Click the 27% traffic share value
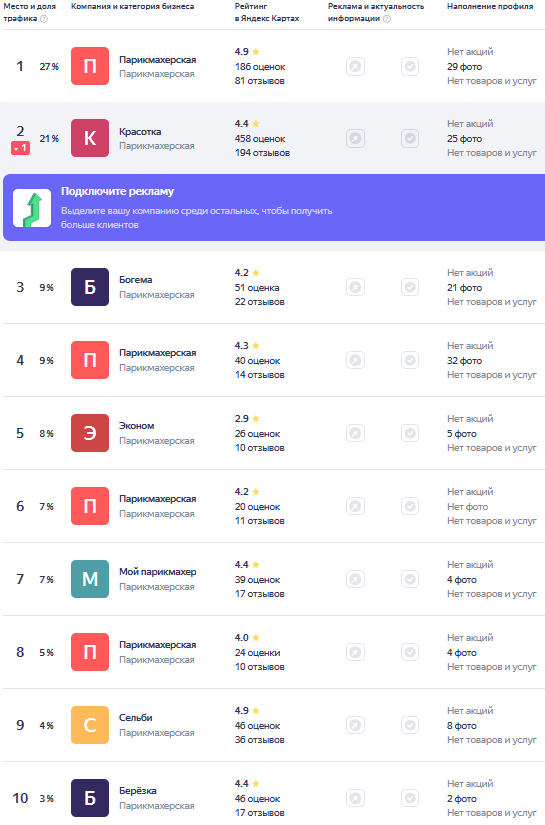 (x=49, y=66)
